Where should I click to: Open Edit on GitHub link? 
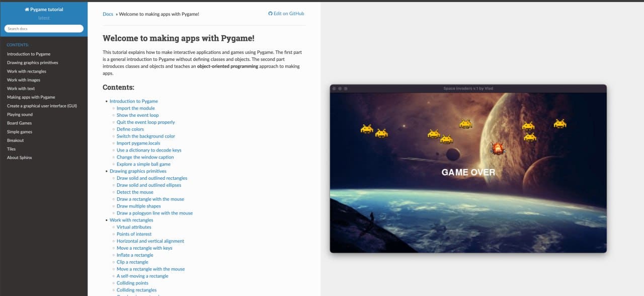pyautogui.click(x=289, y=14)
